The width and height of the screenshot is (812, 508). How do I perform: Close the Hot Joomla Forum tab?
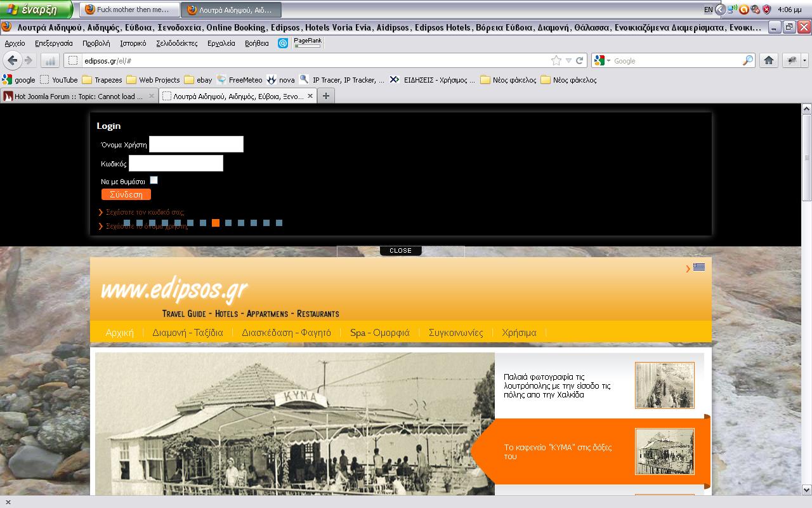click(152, 96)
